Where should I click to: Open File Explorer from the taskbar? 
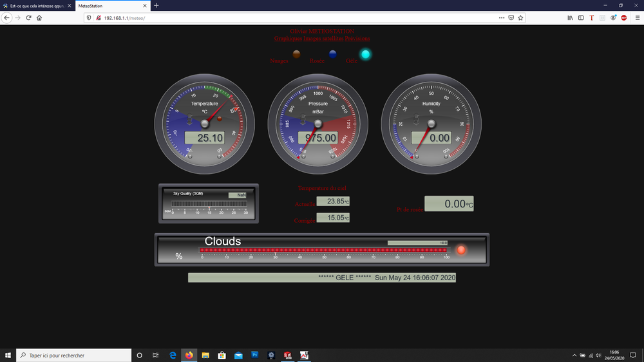(205, 355)
